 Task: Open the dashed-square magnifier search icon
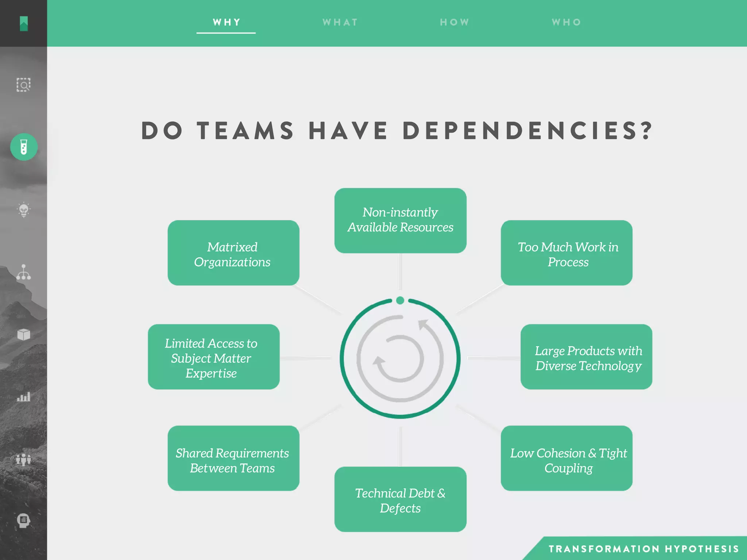coord(23,85)
